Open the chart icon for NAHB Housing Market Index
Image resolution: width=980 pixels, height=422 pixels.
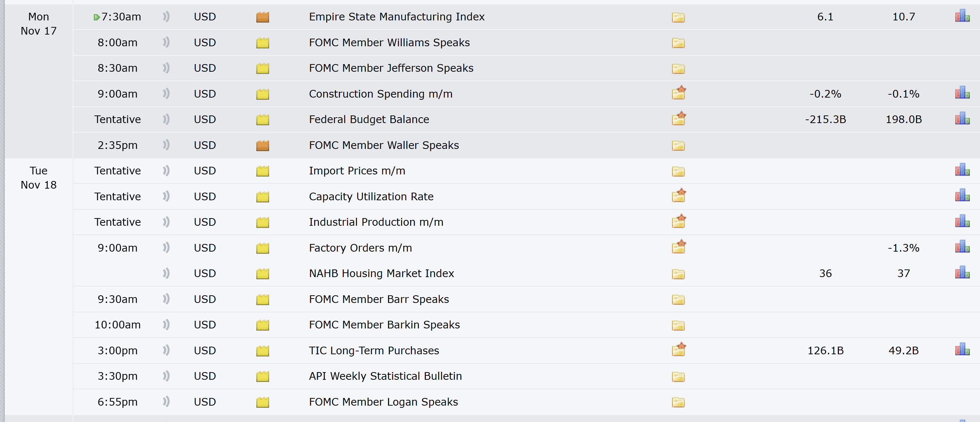[962, 273]
